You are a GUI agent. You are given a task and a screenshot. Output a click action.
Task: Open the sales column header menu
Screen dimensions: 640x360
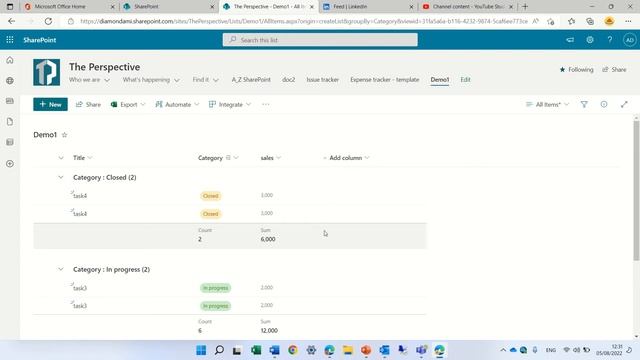coord(271,158)
